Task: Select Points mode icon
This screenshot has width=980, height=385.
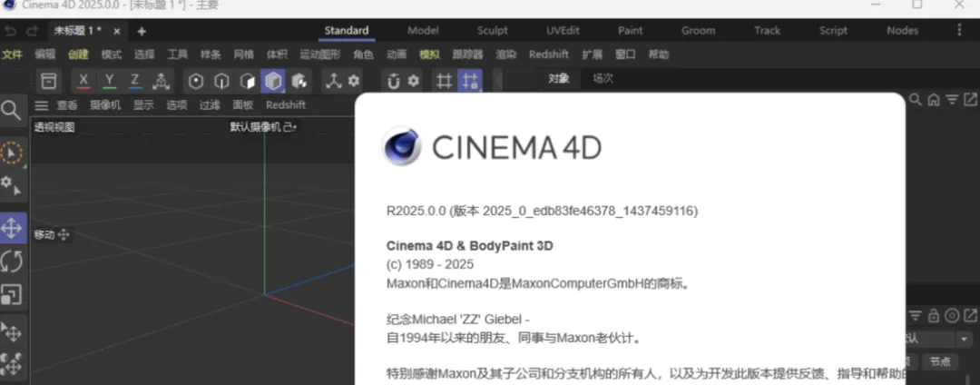Action: [x=196, y=81]
